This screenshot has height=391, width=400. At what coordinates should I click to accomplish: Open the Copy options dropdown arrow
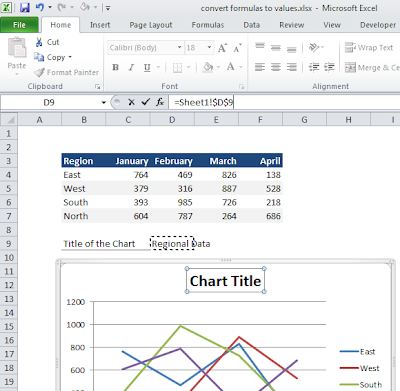70,57
